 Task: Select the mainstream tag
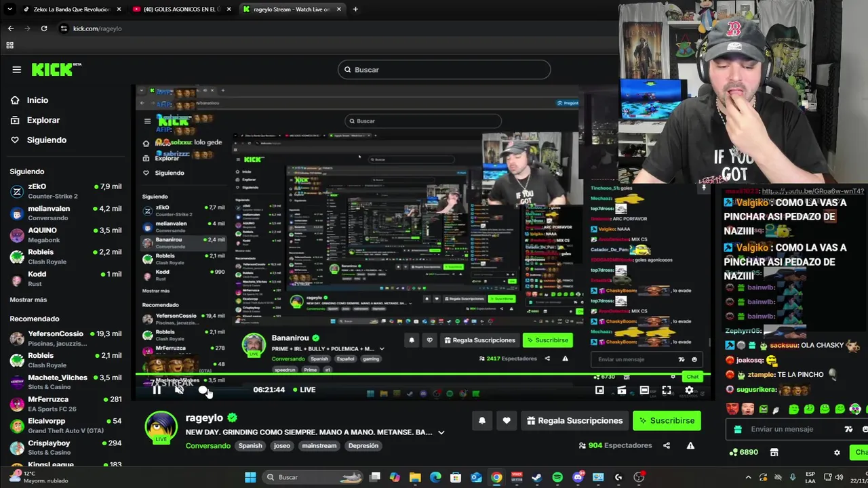[x=319, y=446]
